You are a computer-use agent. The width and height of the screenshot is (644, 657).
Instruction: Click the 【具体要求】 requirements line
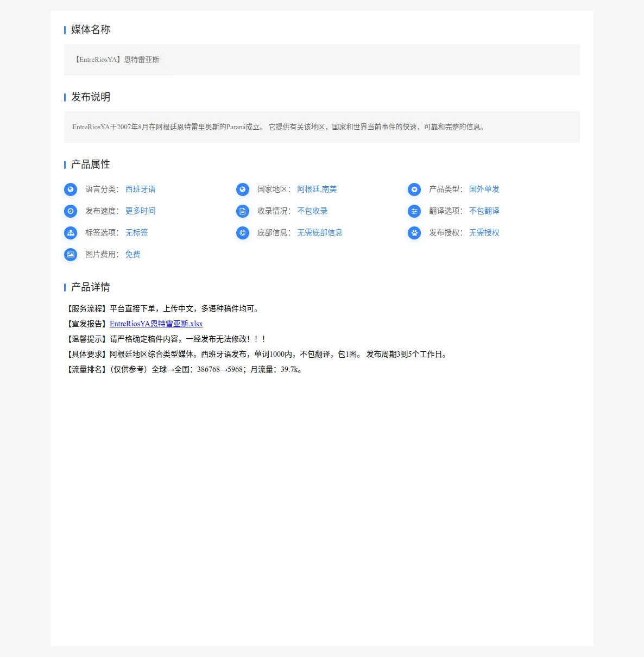[x=257, y=354]
